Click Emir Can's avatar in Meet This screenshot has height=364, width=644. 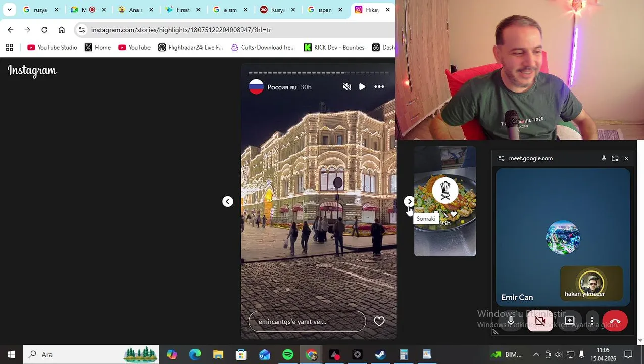[563, 237]
